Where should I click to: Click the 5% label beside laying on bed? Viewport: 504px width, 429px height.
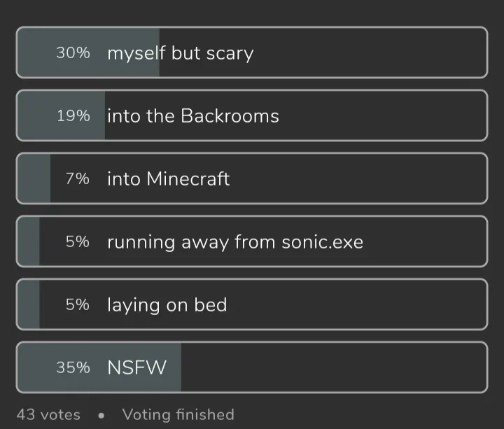point(78,304)
